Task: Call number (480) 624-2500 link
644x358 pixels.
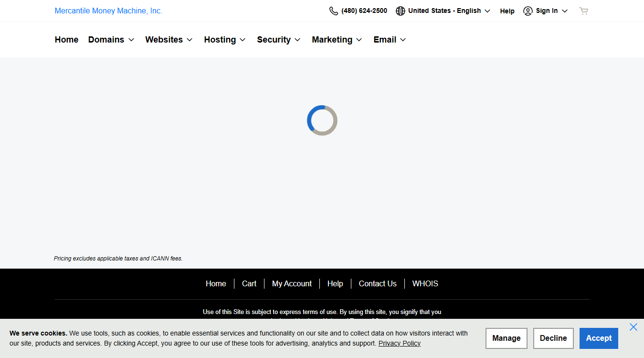Action: coord(364,11)
